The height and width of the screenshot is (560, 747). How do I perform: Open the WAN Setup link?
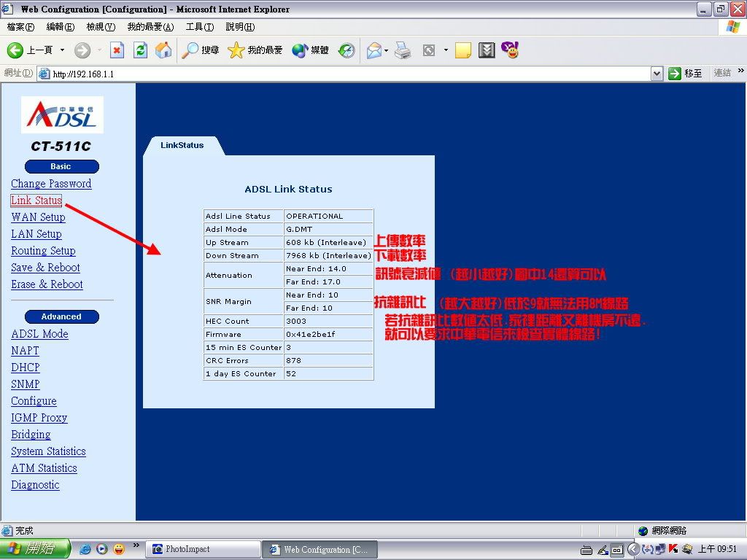[x=38, y=217]
